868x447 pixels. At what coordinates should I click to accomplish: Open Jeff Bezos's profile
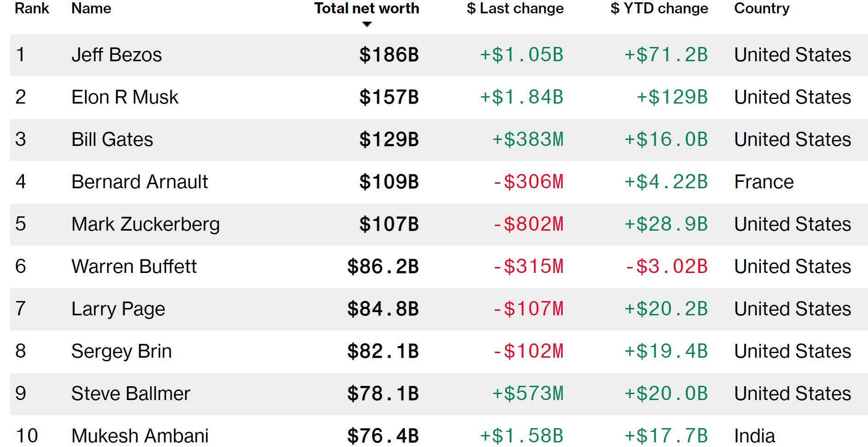(x=116, y=55)
